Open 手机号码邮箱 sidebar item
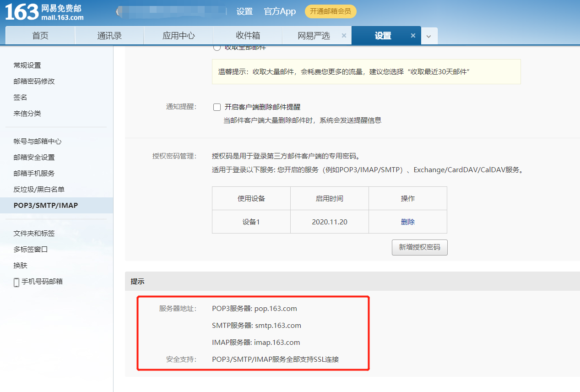The width and height of the screenshot is (580, 392). (x=42, y=282)
